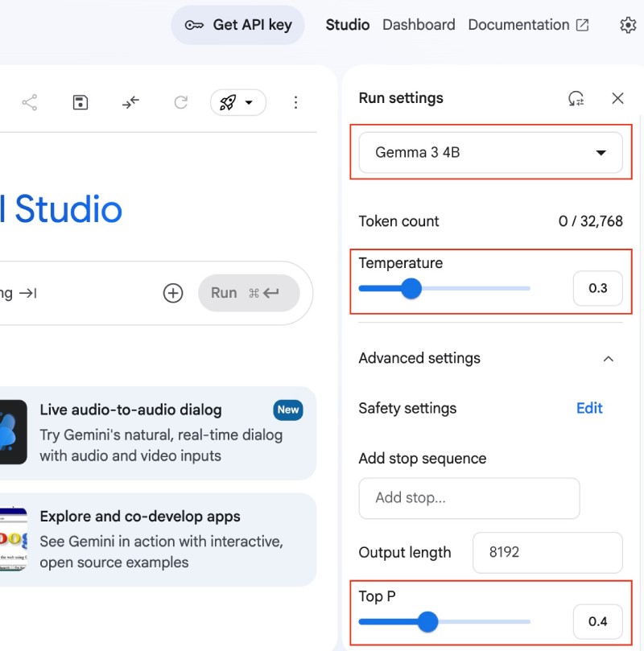Edit the Safety settings

589,409
